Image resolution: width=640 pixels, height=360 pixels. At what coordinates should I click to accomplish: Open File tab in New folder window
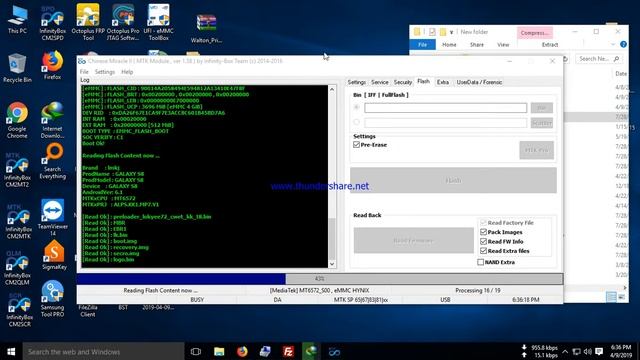coord(422,44)
